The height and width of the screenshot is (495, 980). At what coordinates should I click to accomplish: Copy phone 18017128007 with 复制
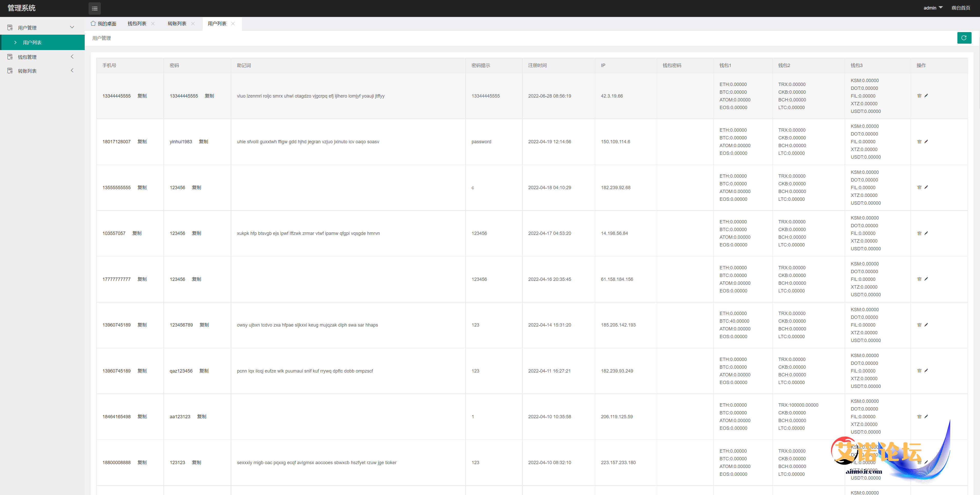142,141
